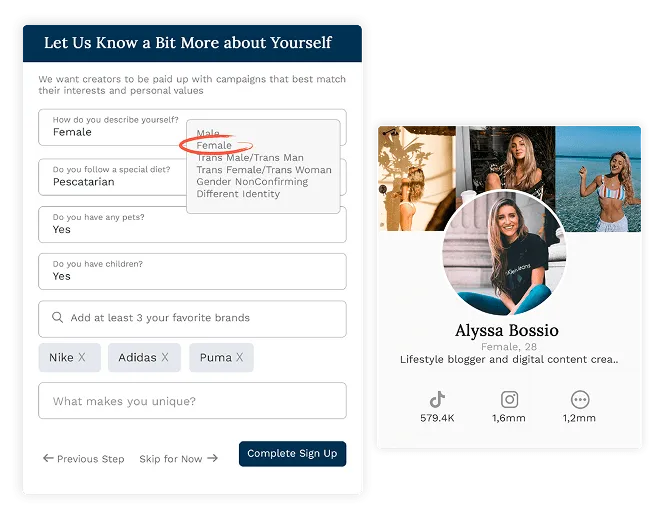
Task: Remove the Adidas brand tag
Action: click(165, 357)
